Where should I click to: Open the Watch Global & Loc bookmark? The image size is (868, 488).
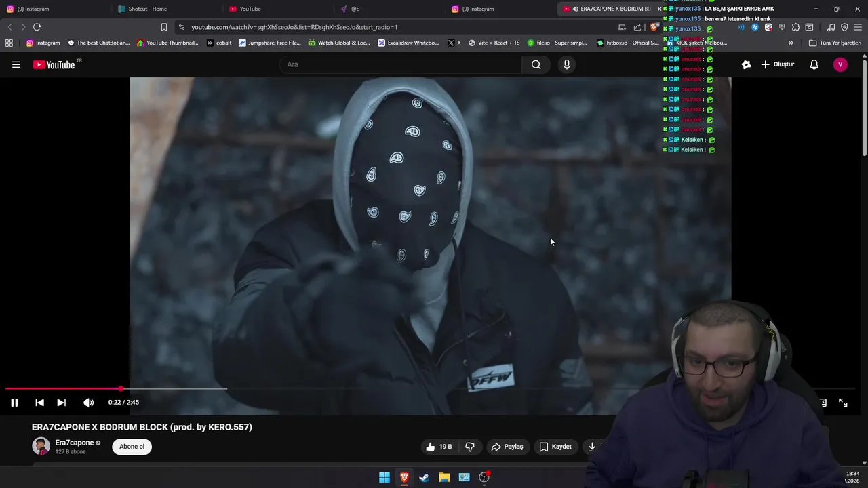click(339, 43)
